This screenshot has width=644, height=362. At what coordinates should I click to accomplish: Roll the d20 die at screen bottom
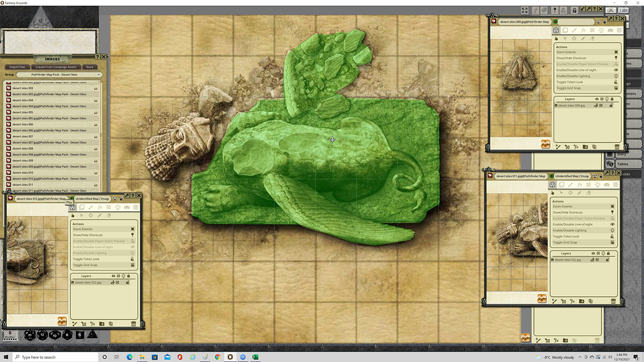(x=30, y=335)
